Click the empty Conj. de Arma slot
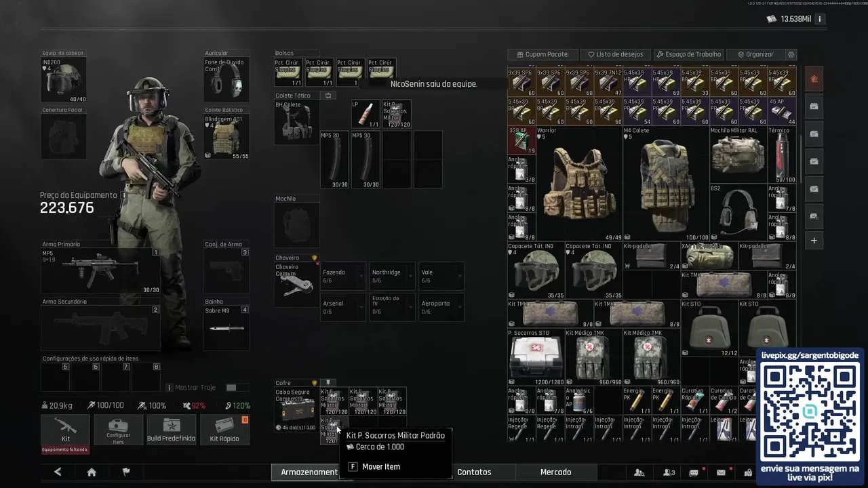868x488 pixels. click(x=226, y=271)
